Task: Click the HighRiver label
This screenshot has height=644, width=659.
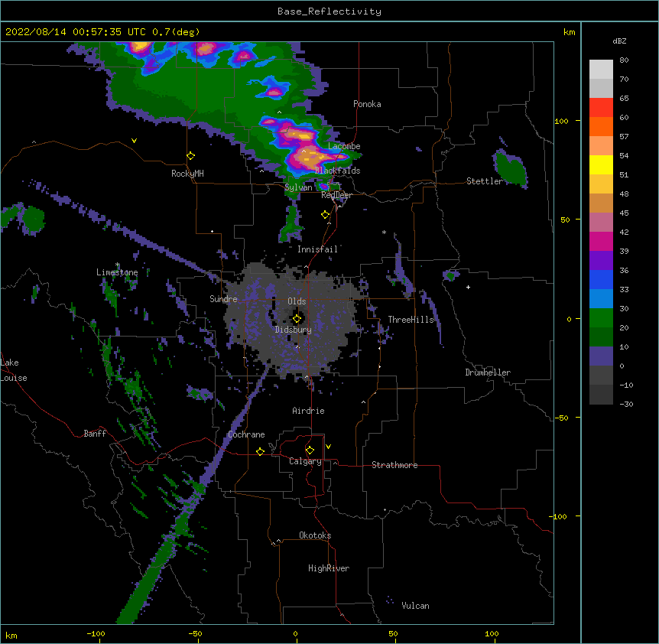Action: point(329,568)
